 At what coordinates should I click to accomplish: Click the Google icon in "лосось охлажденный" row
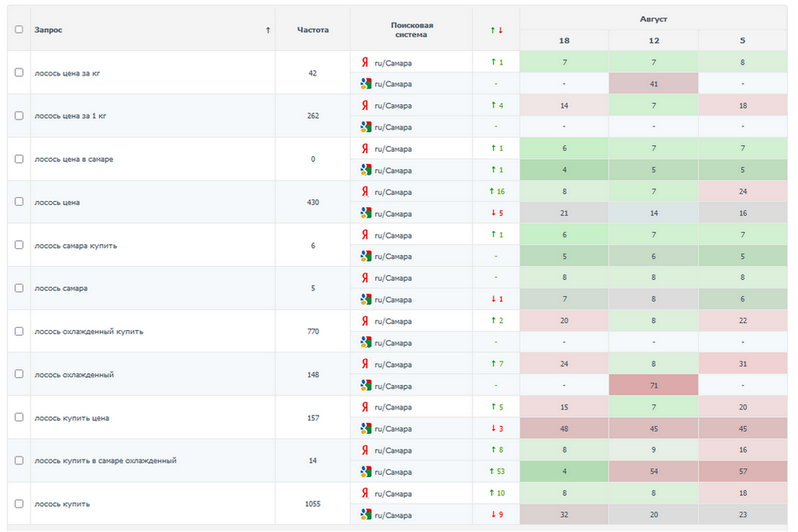tap(365, 385)
